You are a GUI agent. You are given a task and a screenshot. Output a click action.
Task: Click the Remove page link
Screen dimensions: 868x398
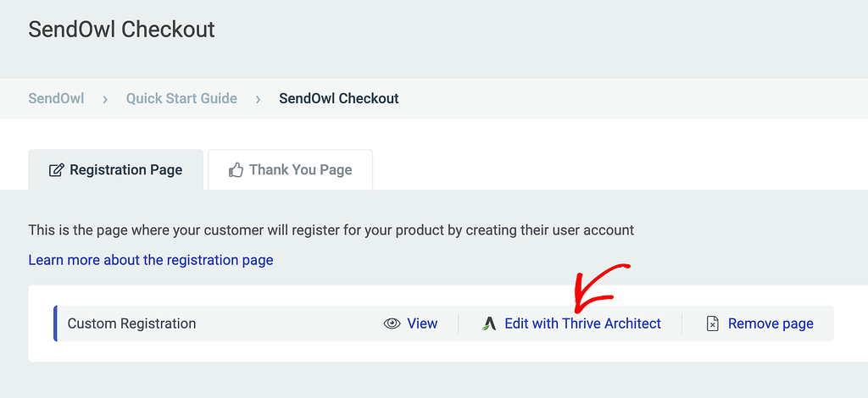coord(771,323)
